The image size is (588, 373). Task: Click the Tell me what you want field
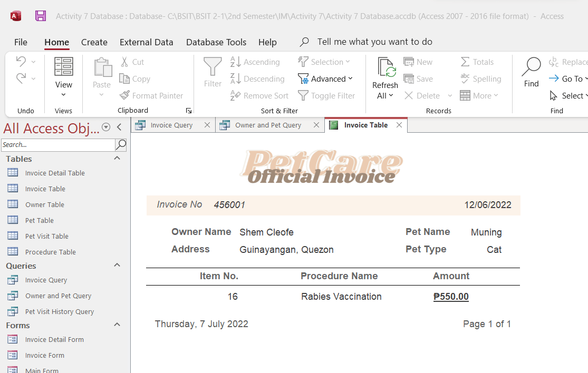(x=374, y=42)
